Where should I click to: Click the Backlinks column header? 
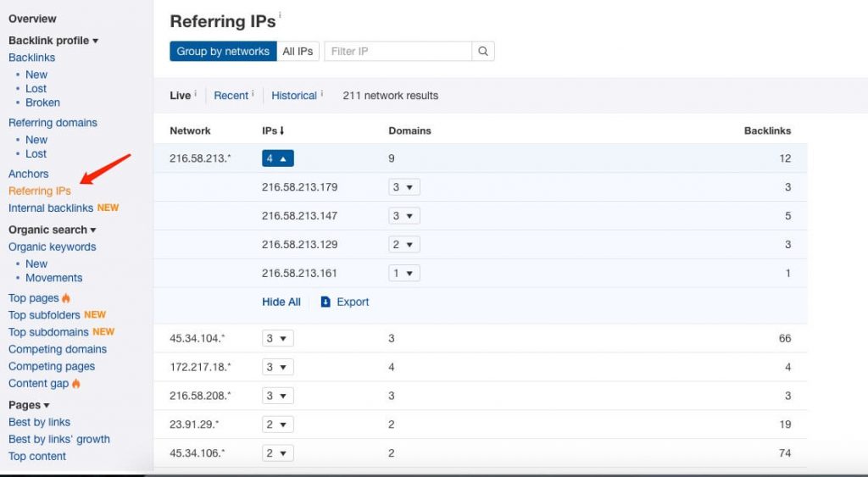767,130
